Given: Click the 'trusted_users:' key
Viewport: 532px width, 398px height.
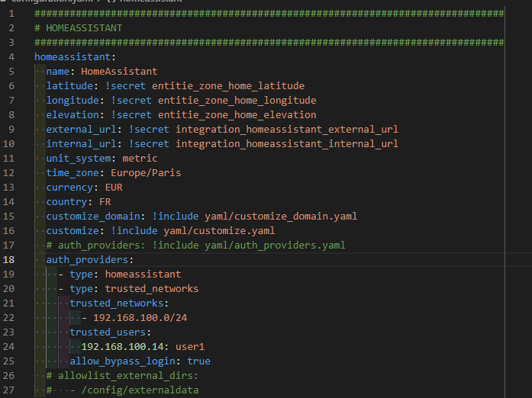Looking at the screenshot, I should 110,332.
